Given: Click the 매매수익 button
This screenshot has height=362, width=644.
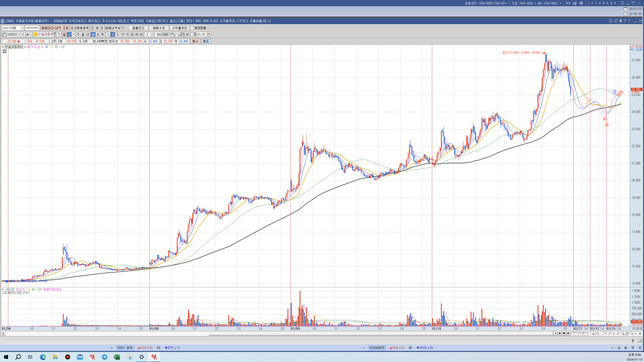Looking at the screenshot, I should (159, 28).
